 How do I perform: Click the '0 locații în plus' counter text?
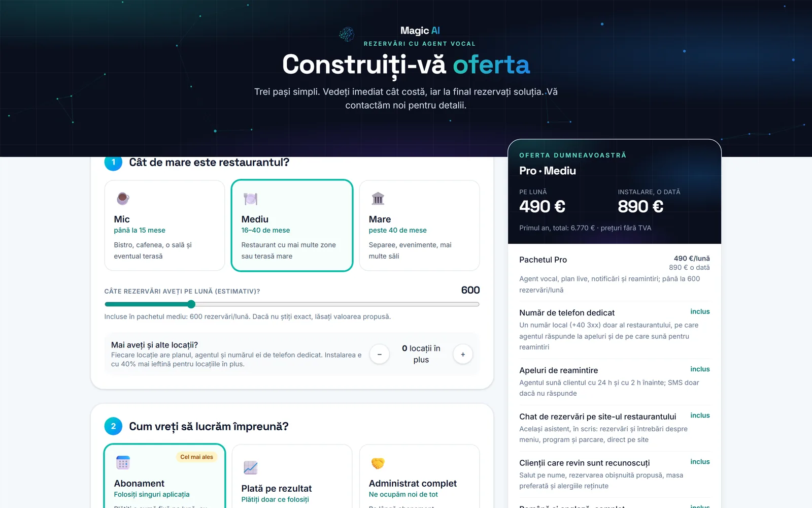coord(421,354)
